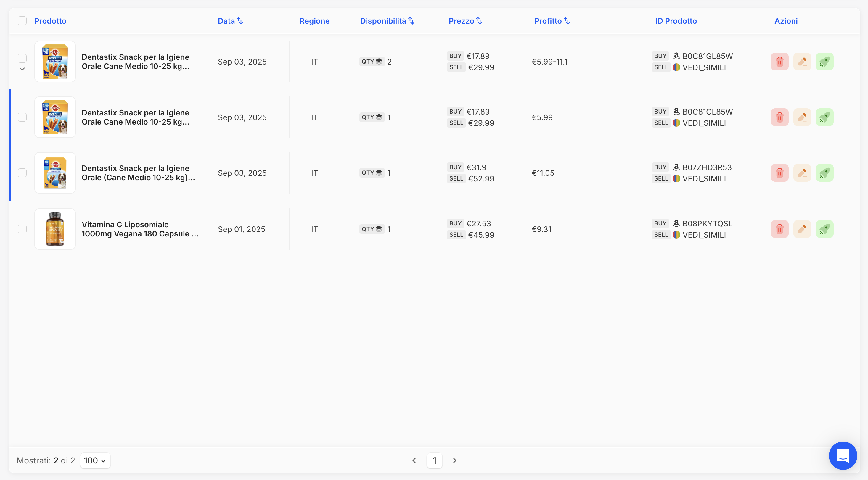Open Dentastix thumbnail in QTY 2 row
This screenshot has width=868, height=480.
[x=55, y=62]
